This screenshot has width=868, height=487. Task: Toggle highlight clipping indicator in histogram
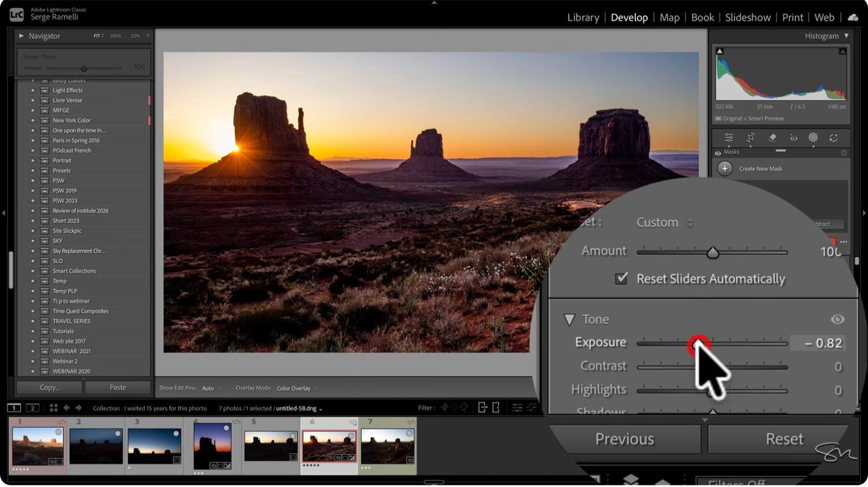click(x=843, y=52)
